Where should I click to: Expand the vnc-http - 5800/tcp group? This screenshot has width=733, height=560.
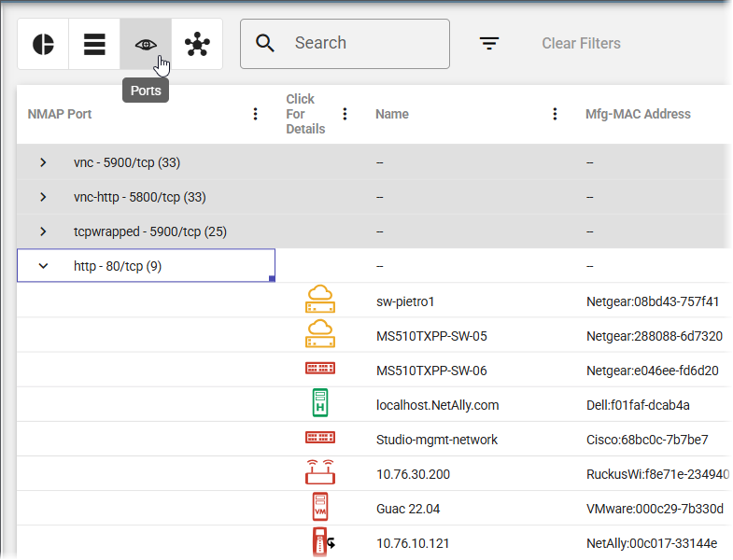coord(43,197)
